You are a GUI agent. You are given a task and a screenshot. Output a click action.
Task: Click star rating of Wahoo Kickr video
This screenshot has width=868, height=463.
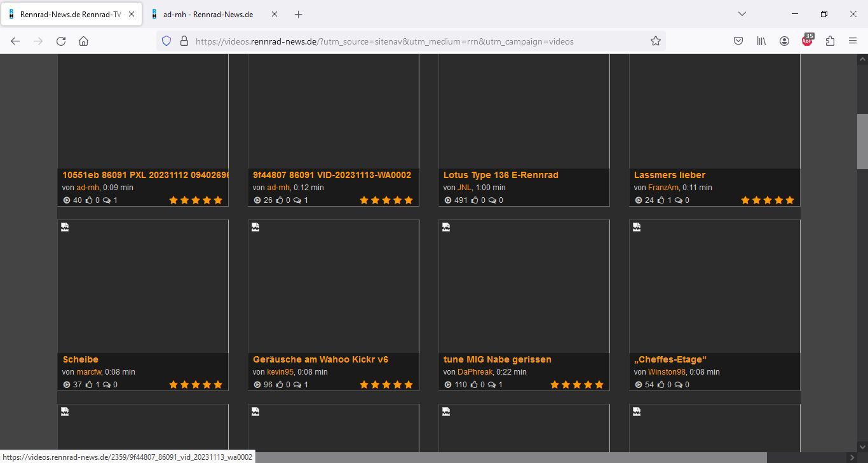tap(386, 385)
